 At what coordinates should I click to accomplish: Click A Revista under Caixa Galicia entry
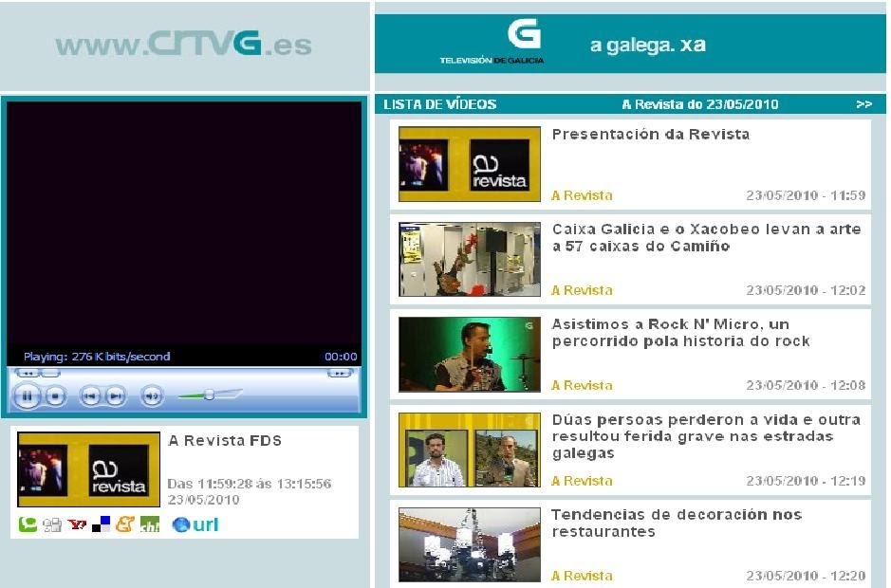point(582,291)
